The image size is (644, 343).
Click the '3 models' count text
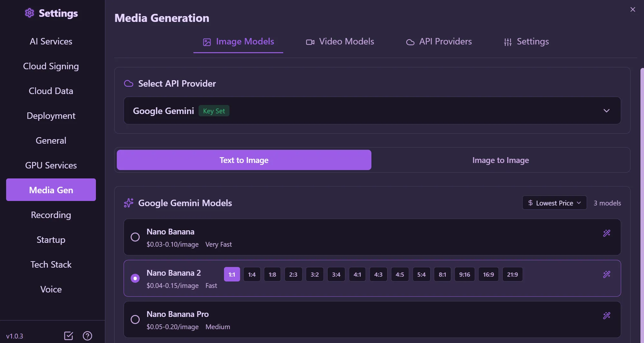[607, 203]
